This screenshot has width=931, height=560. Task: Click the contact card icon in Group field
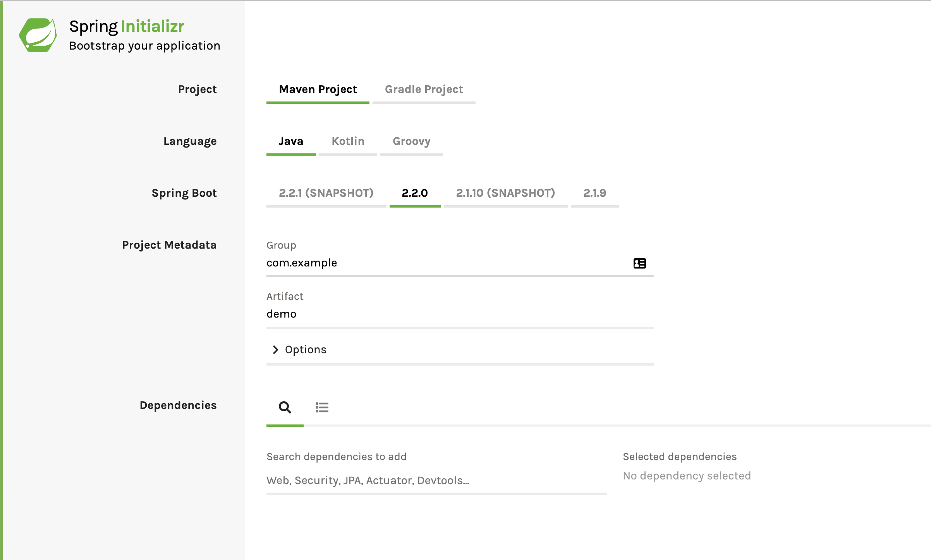tap(639, 263)
